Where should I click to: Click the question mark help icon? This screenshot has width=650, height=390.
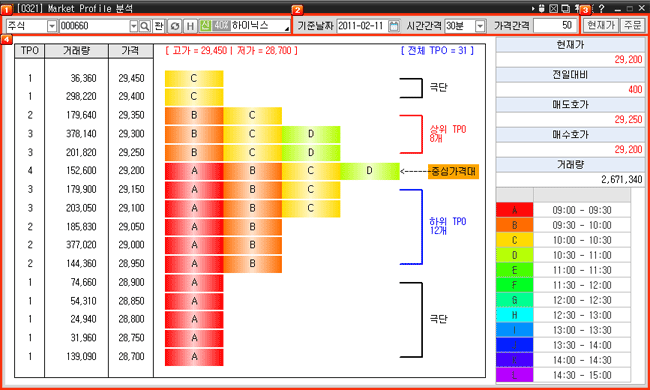(x=601, y=8)
